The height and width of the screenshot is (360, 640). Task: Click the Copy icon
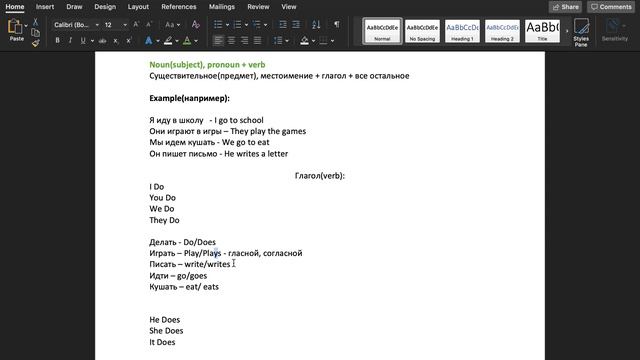click(36, 33)
